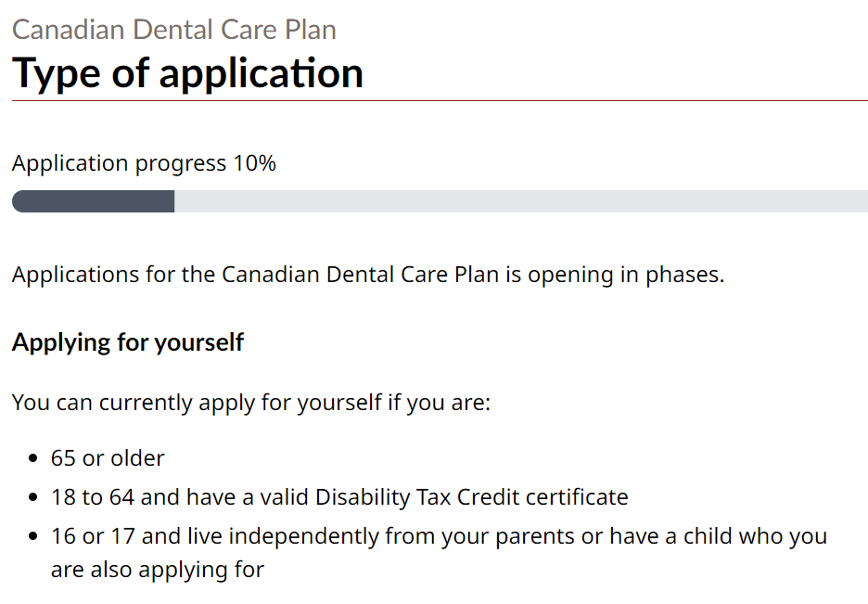
Task: Click the bullet before '65 or older'
Action: click(34, 458)
